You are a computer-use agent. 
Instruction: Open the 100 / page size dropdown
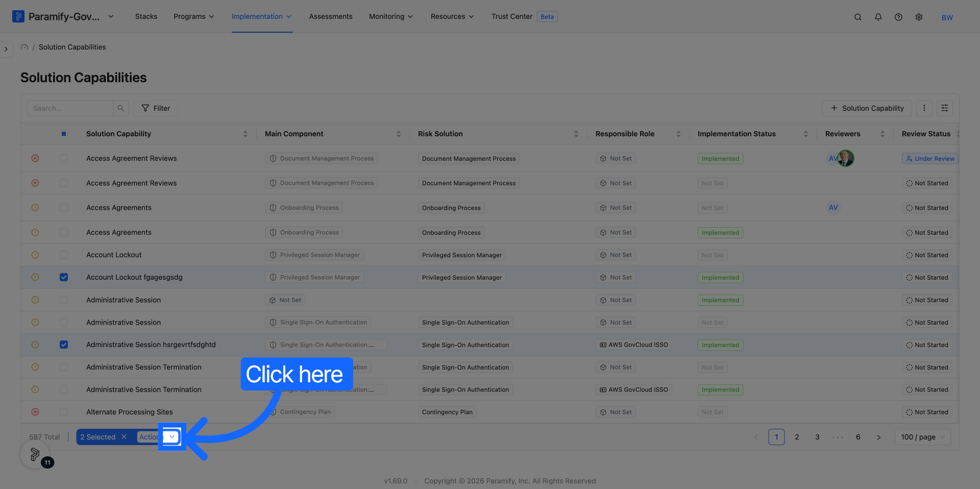pos(923,437)
